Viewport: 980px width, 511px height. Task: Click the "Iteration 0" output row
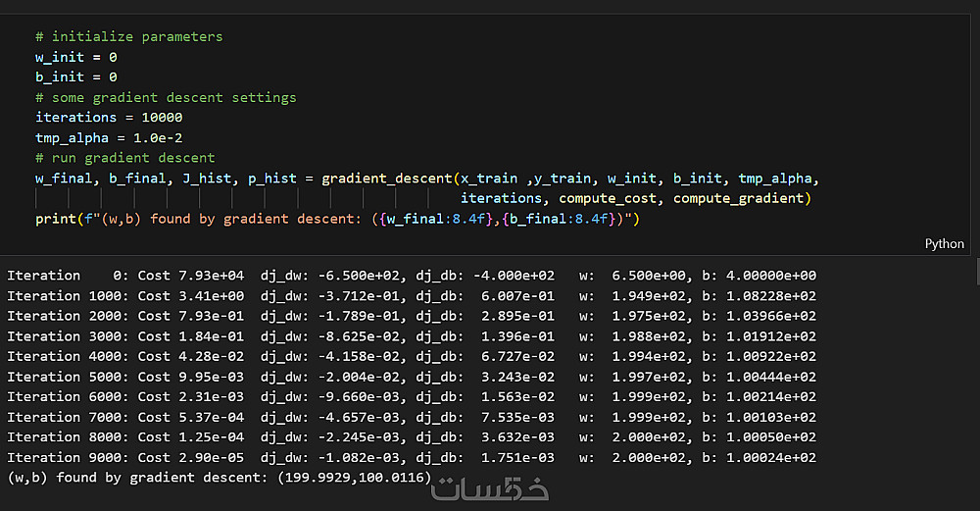tap(412, 276)
